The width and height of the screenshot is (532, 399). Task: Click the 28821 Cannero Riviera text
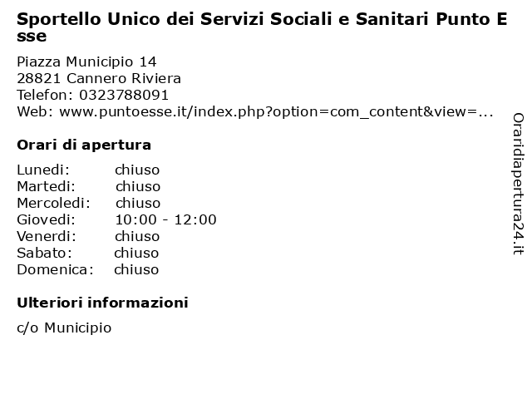pyautogui.click(x=99, y=78)
